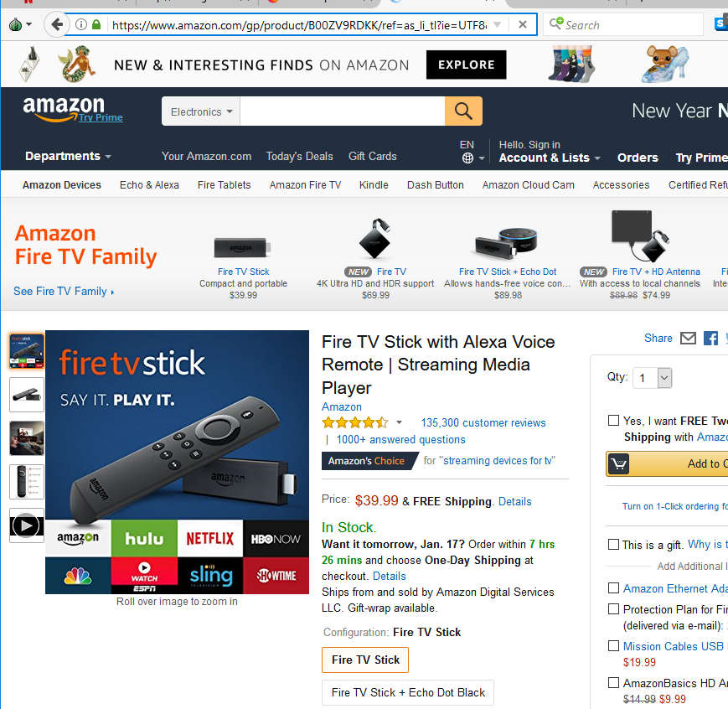Open the Qty quantity dropdown
728x709 pixels.
[653, 378]
